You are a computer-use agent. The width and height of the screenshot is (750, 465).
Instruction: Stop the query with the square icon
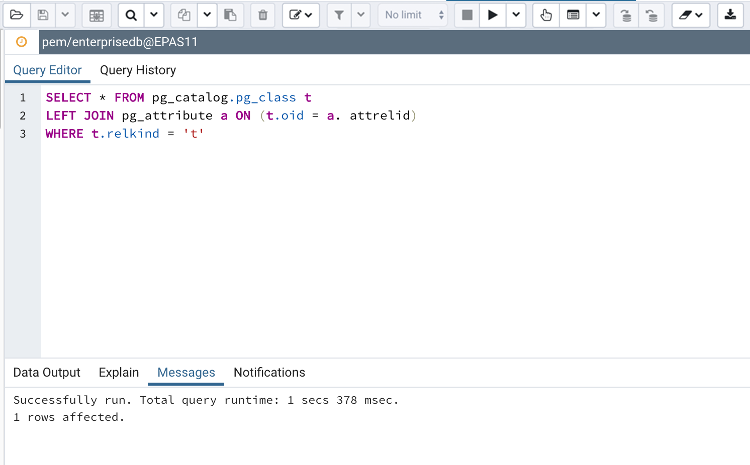(467, 15)
